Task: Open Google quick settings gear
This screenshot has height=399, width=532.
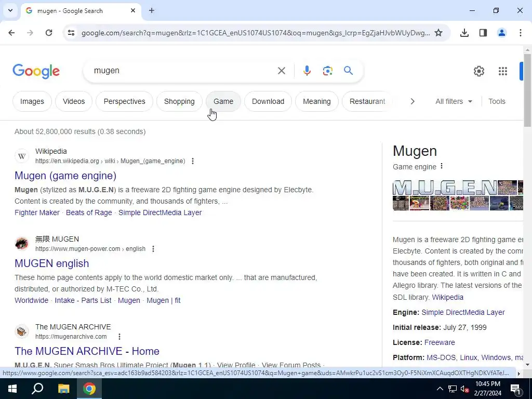Action: (x=478, y=71)
